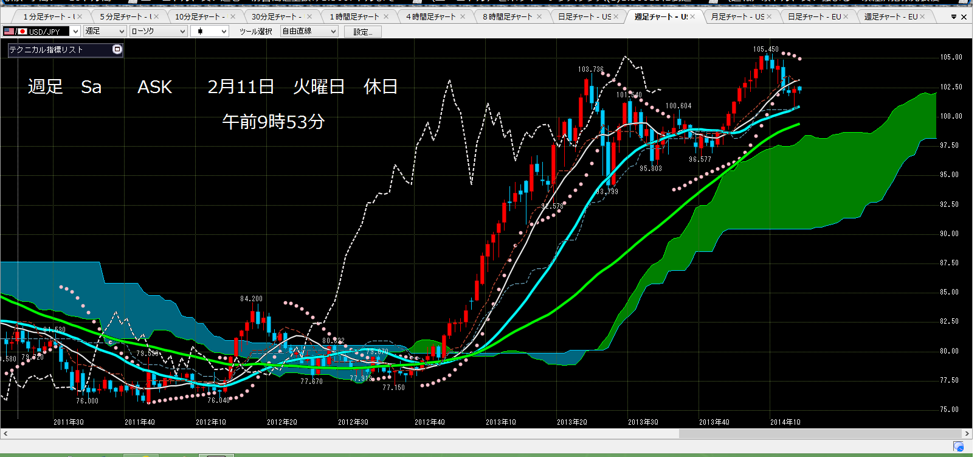Image resolution: width=980 pixels, height=457 pixels.
Task: Open the 設定... settings button
Action: (363, 32)
